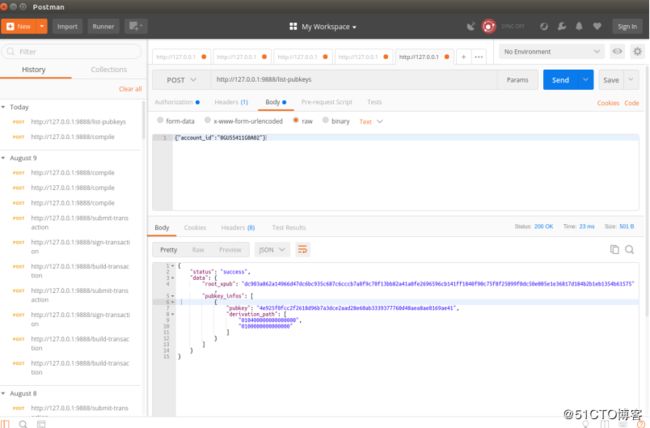
Task: Switch to the Collections sidebar tab
Action: pyautogui.click(x=109, y=69)
